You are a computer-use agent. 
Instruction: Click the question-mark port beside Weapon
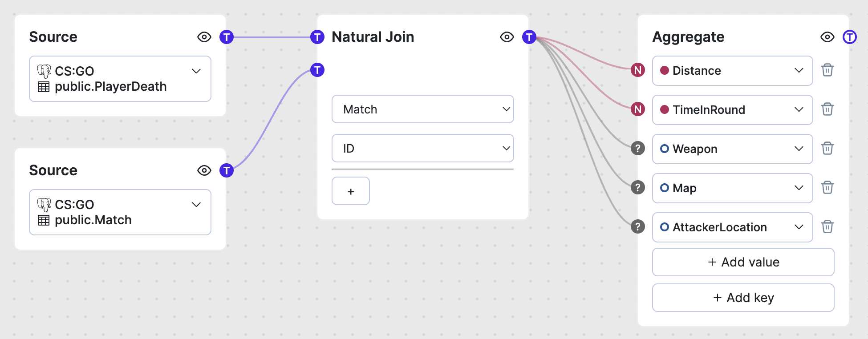[x=638, y=149]
